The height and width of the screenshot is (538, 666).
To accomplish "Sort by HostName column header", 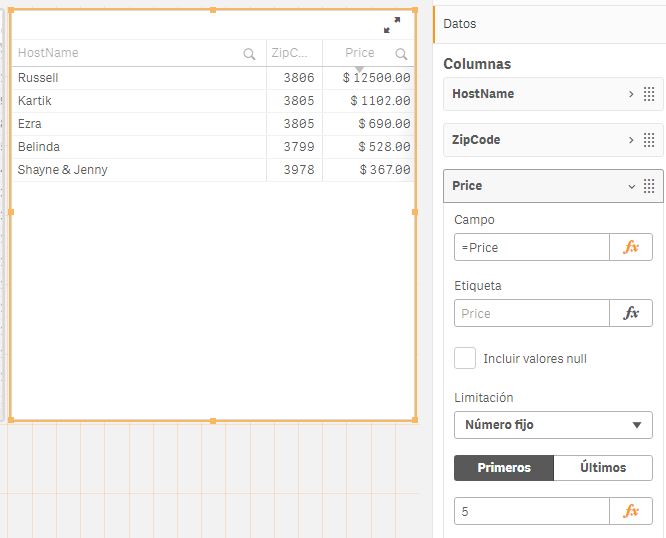I will 48,53.
